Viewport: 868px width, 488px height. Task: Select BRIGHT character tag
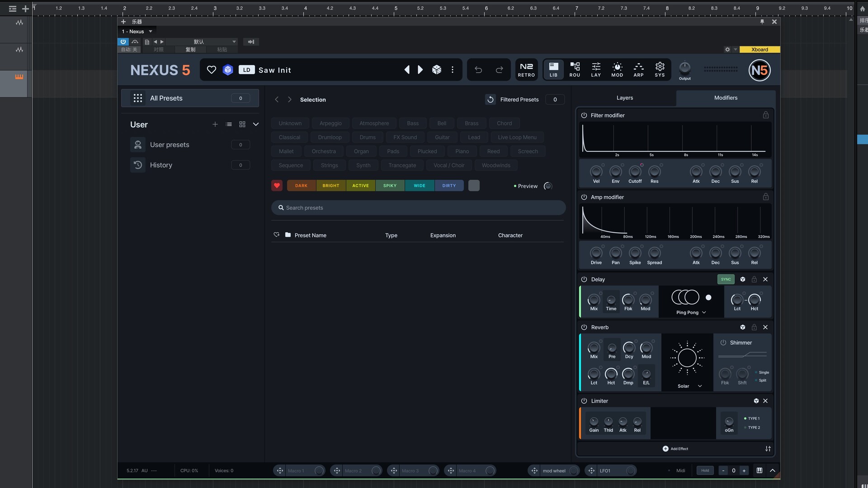(331, 186)
